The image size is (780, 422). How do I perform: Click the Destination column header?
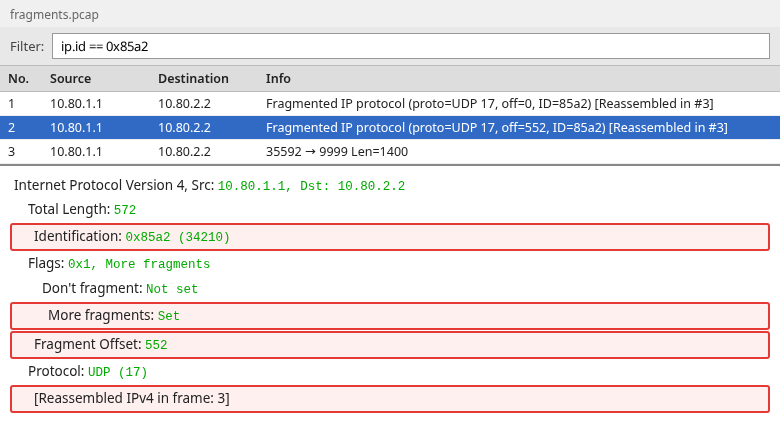tap(193, 79)
